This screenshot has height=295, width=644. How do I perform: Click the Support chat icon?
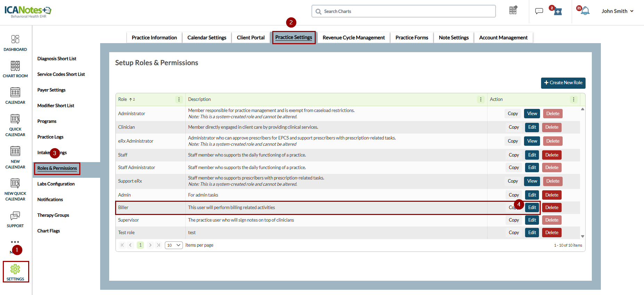(x=15, y=216)
